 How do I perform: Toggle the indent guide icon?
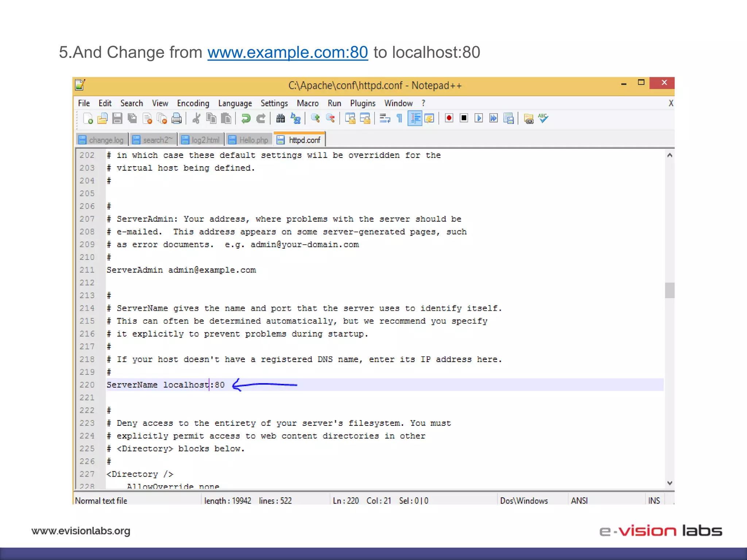415,118
